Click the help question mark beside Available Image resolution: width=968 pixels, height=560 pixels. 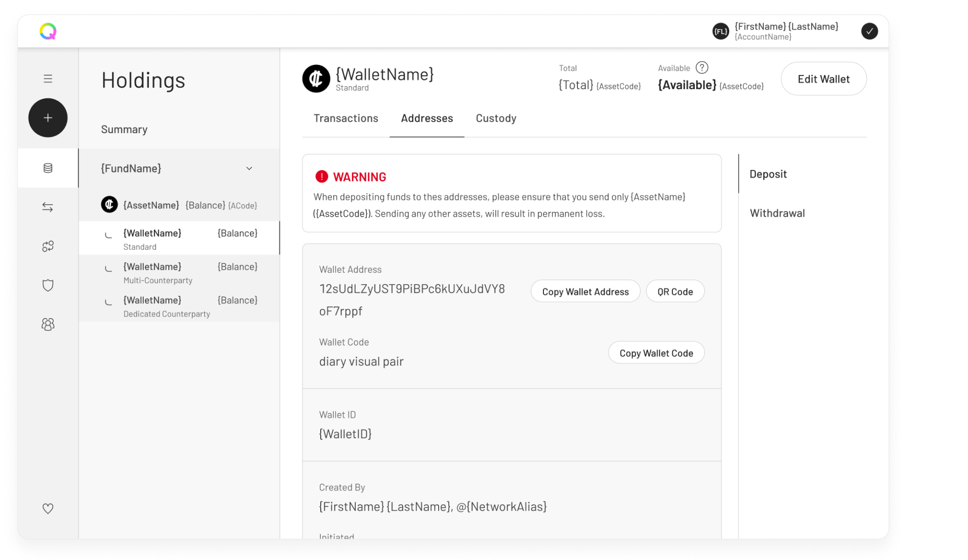tap(702, 68)
